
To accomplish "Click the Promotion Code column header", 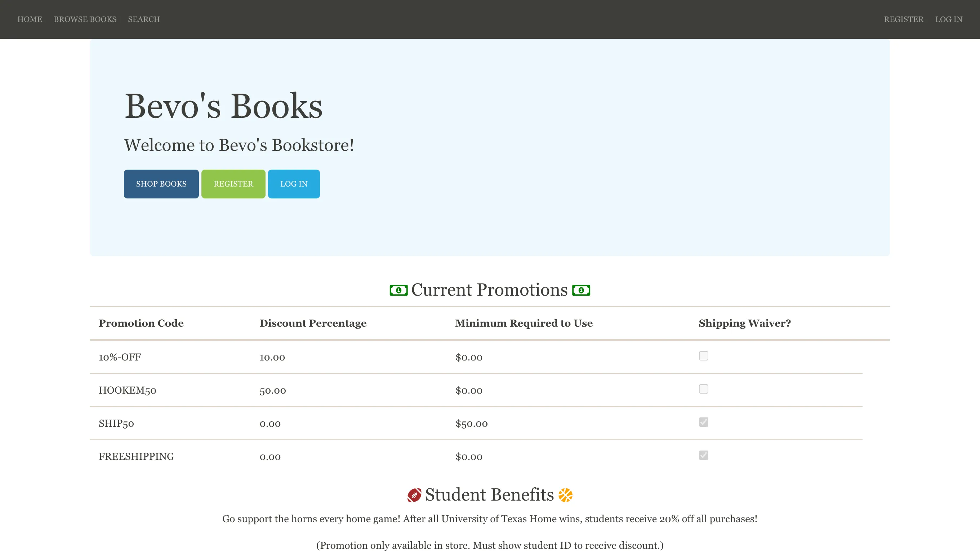I will (141, 323).
